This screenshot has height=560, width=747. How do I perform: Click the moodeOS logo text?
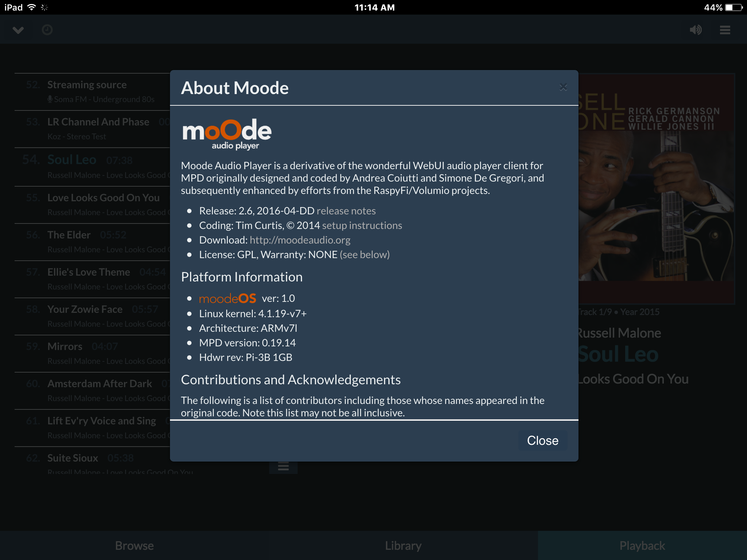click(x=228, y=298)
